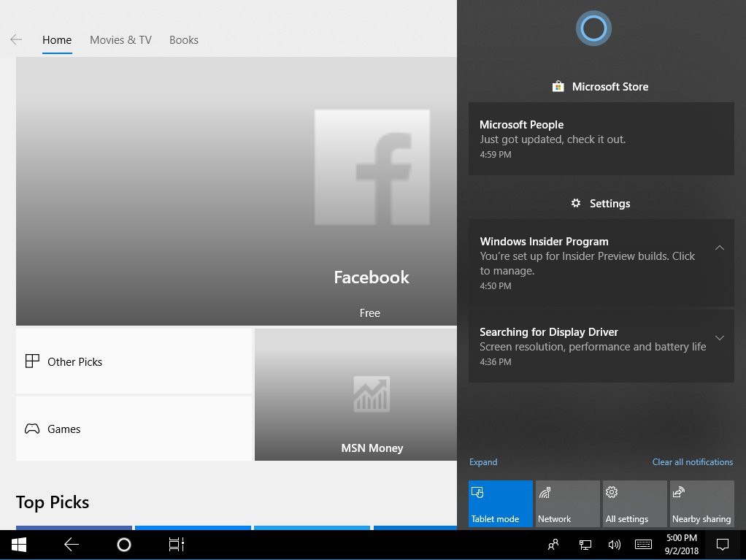Image resolution: width=746 pixels, height=560 pixels.
Task: Go back with the Store back arrow
Action: tap(16, 39)
